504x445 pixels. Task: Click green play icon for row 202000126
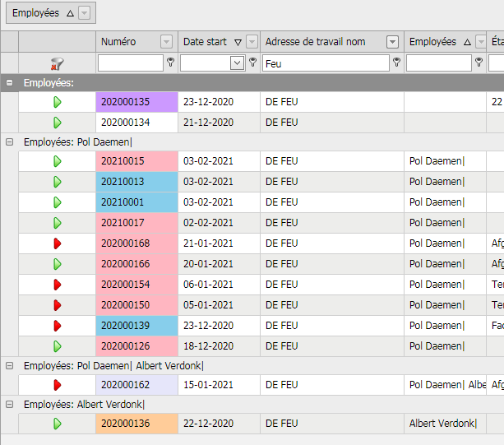click(58, 346)
